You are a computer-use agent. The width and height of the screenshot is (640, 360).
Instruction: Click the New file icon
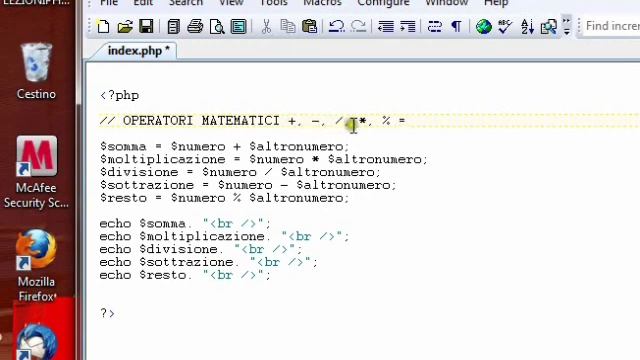point(103,27)
